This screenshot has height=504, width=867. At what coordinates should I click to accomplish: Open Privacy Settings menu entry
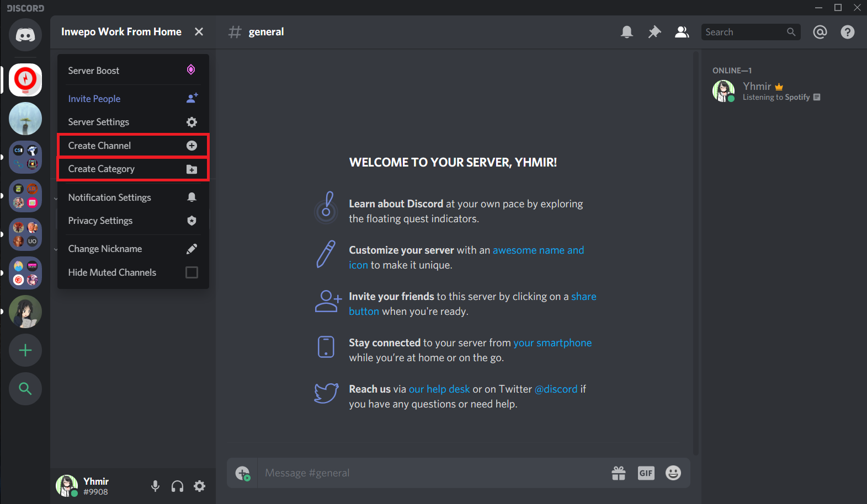point(133,221)
